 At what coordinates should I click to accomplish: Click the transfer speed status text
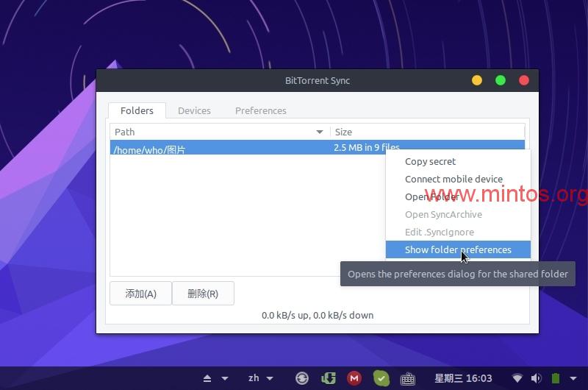pyautogui.click(x=318, y=315)
